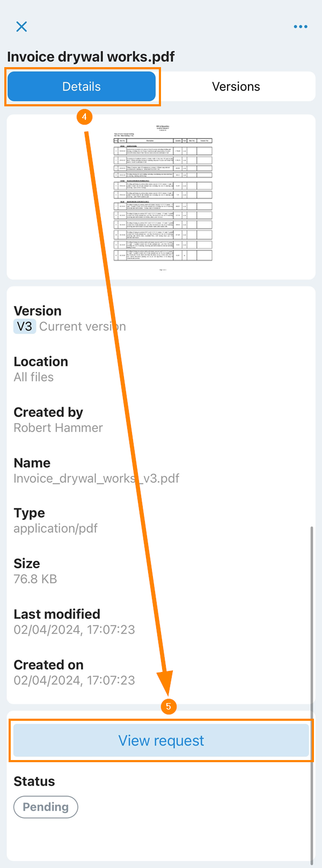Switch to the Details tab
The height and width of the screenshot is (868, 322).
tap(82, 86)
